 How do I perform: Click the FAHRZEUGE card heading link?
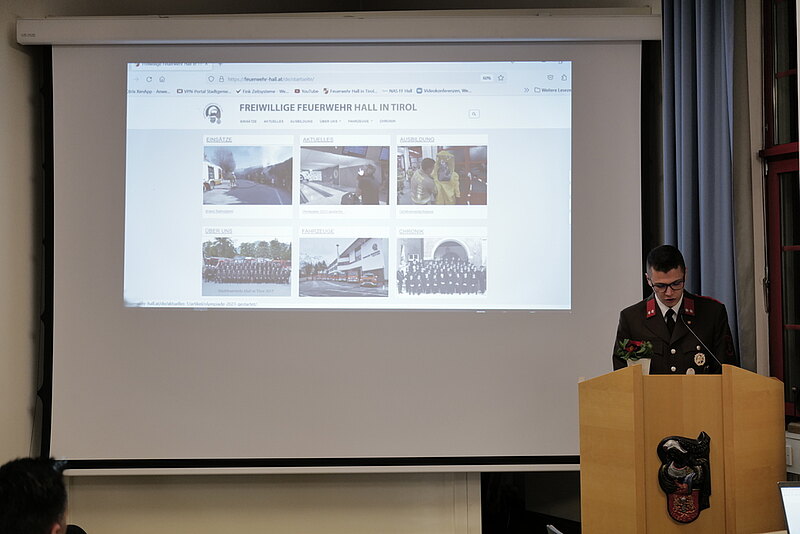click(317, 231)
